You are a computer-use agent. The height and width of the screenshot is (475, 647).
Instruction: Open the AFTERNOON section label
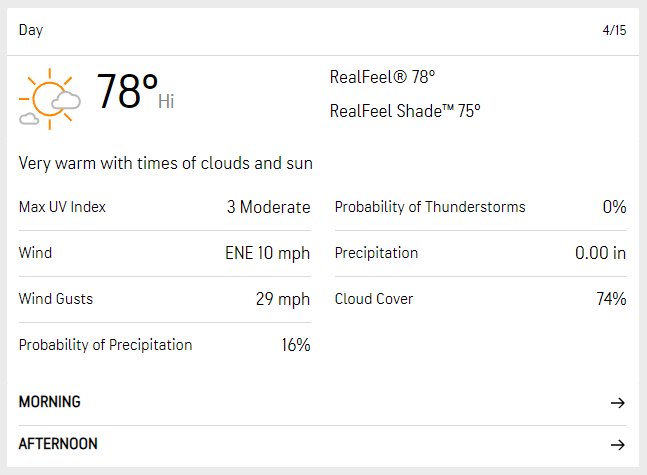(x=58, y=444)
